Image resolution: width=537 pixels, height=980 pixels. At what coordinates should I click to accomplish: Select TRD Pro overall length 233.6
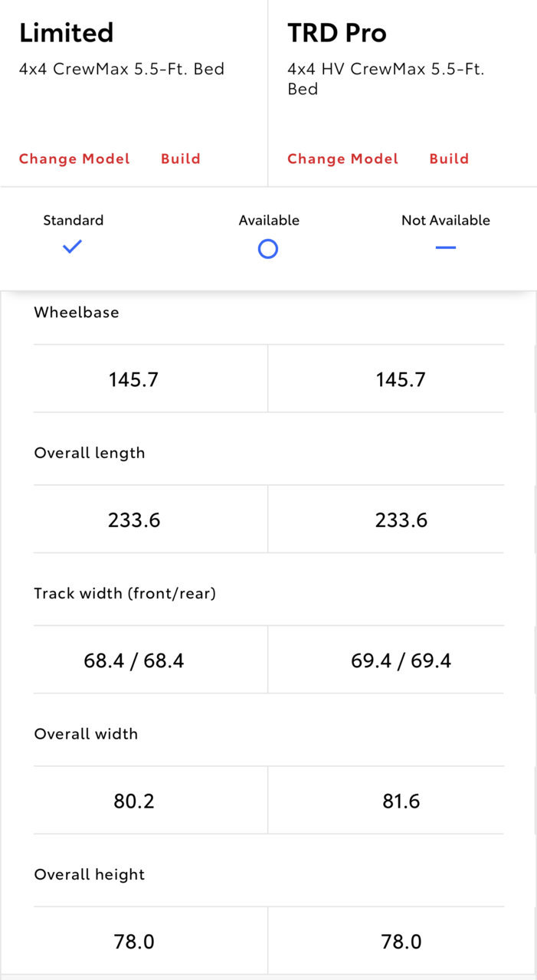pyautogui.click(x=401, y=520)
